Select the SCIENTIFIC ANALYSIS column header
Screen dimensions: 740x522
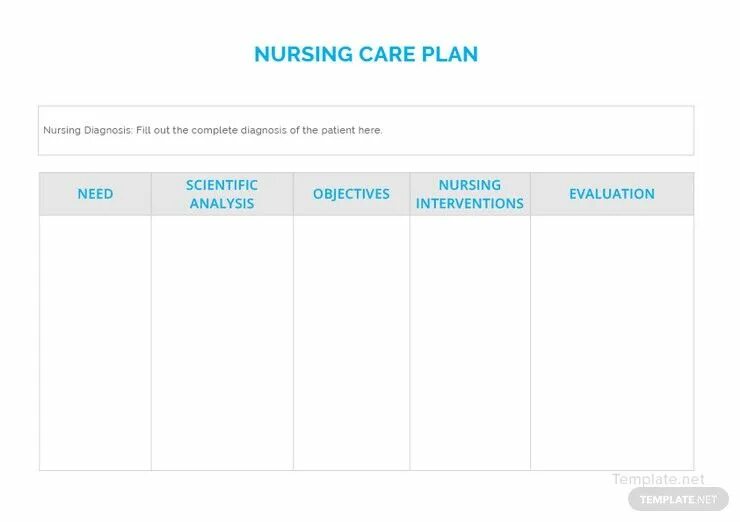(x=222, y=194)
